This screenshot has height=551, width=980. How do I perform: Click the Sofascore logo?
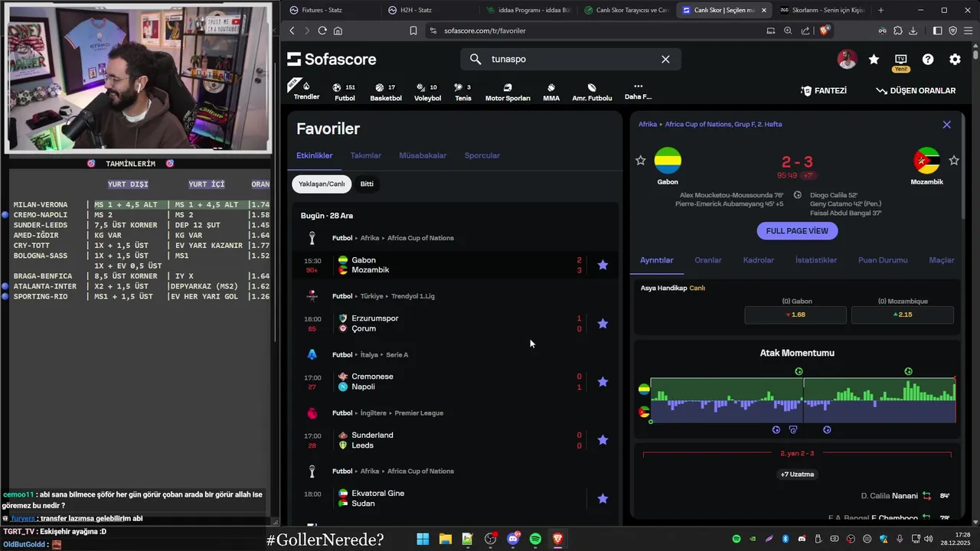(x=332, y=59)
